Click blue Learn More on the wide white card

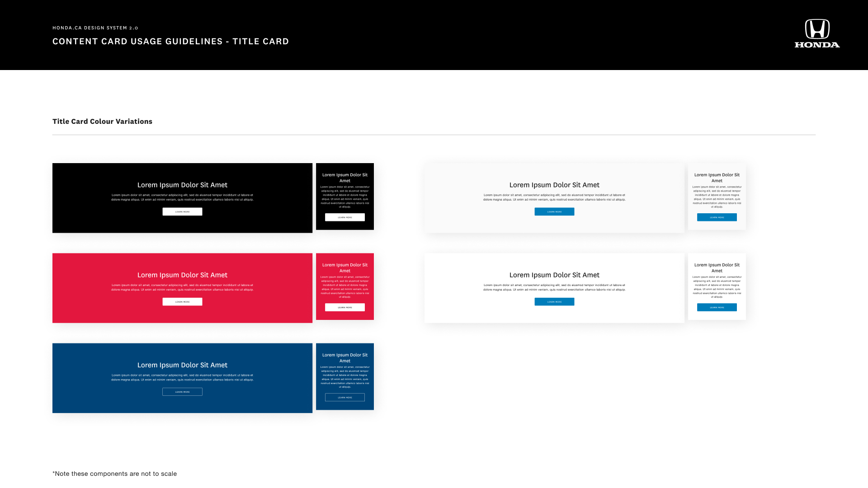554,302
